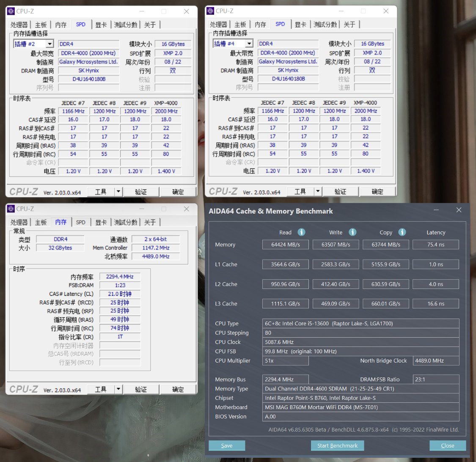
Task: Switch to 内存 tab in slot #4 window
Action: pyautogui.click(x=260, y=24)
